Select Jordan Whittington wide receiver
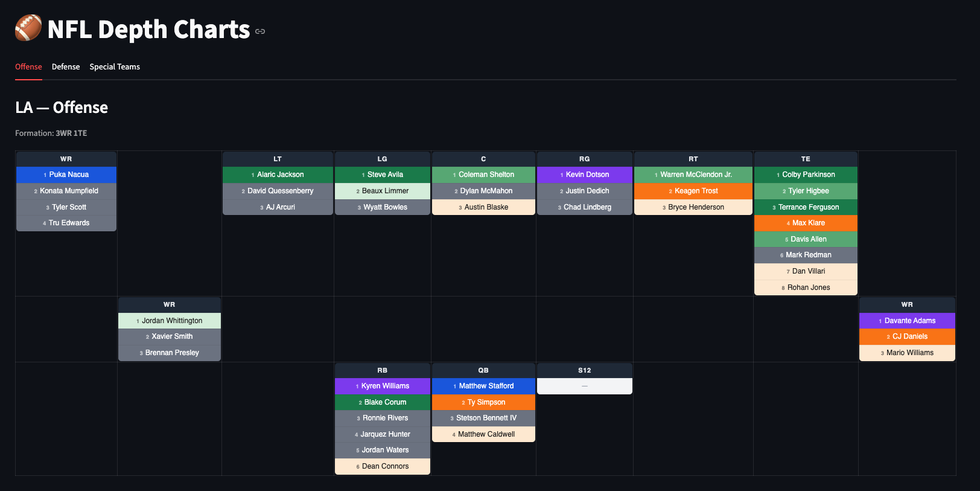980x491 pixels. pos(170,321)
